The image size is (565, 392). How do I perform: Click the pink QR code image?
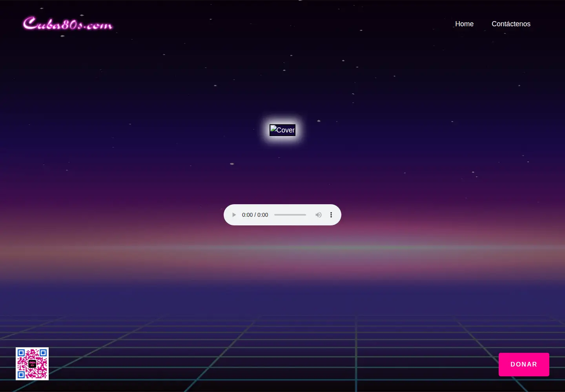[32, 364]
